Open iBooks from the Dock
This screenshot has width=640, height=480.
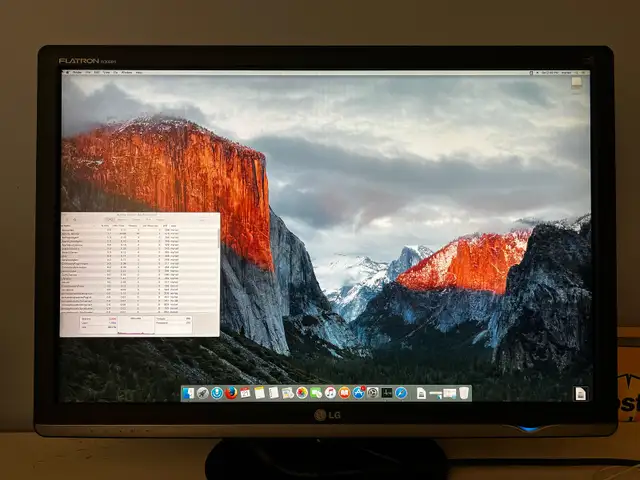click(x=344, y=393)
